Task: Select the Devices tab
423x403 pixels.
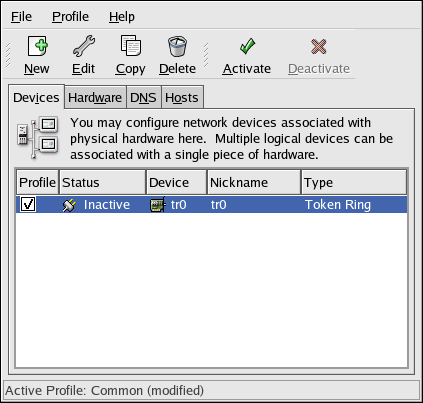Action: click(x=36, y=97)
